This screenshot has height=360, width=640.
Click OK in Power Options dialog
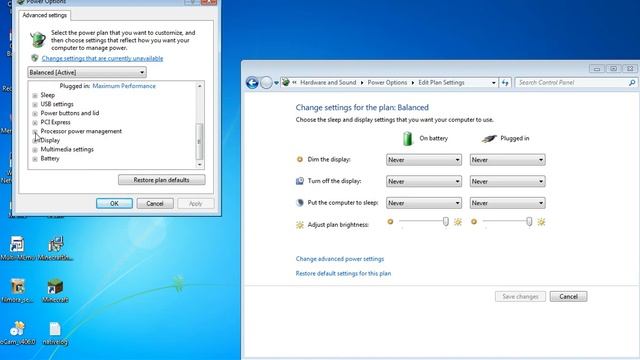(114, 203)
